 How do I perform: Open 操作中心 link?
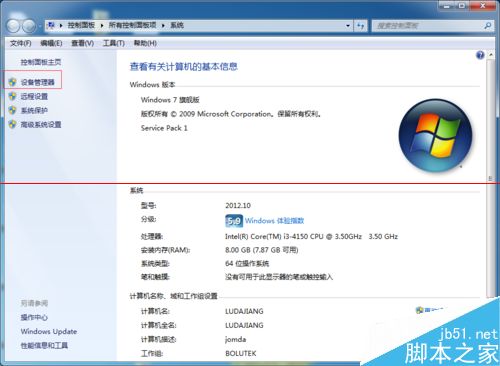34,317
